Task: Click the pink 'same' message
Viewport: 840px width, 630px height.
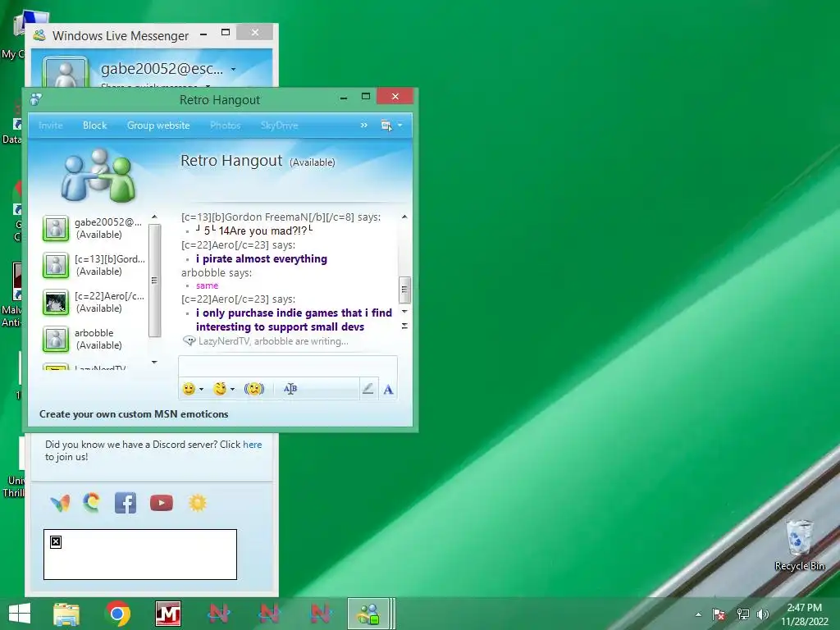Action: coord(207,285)
